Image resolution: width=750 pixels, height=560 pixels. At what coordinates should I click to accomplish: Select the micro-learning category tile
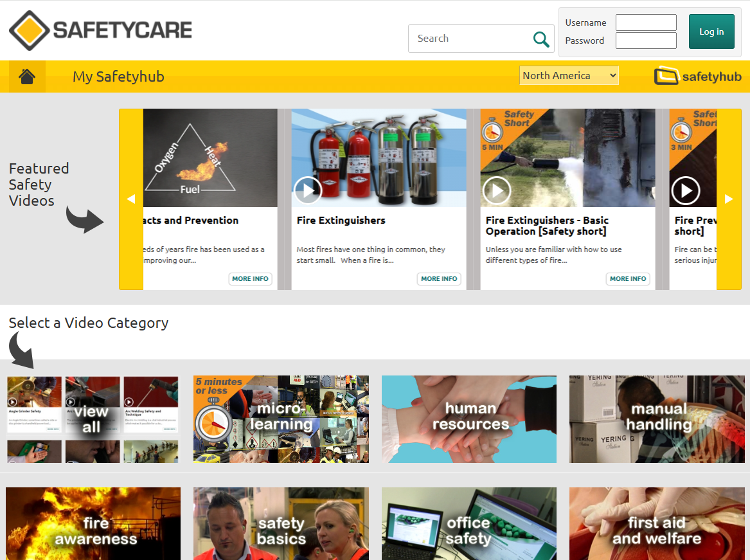[281, 419]
